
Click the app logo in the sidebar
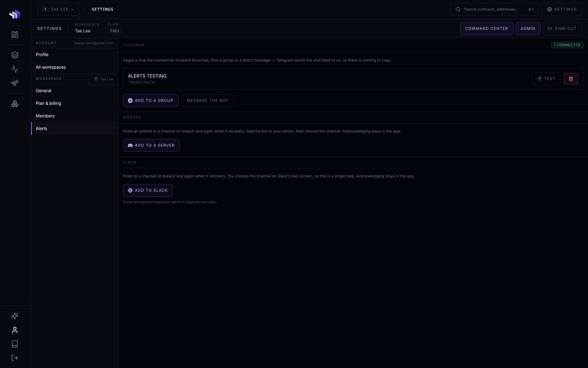pyautogui.click(x=15, y=14)
